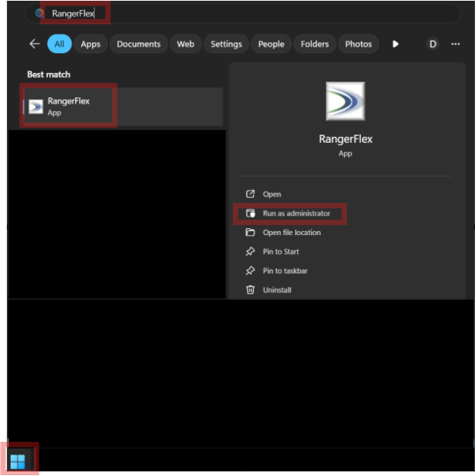Filter results by Settings
475x476 pixels.
click(x=226, y=44)
